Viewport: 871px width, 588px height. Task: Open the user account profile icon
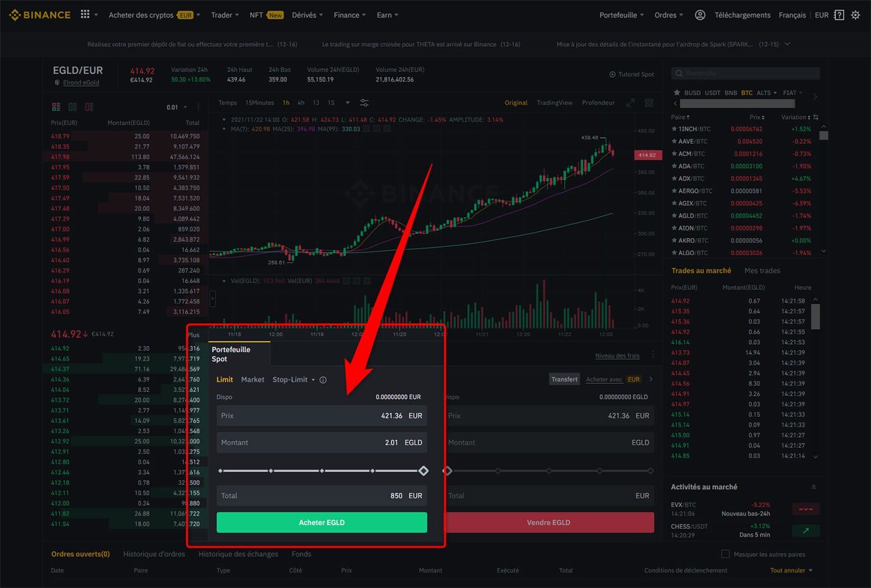(x=700, y=15)
